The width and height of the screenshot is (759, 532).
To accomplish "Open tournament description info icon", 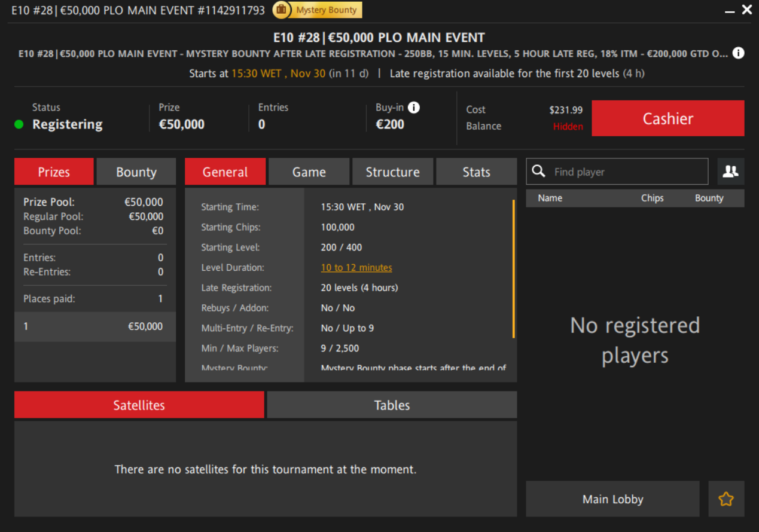I will point(739,53).
